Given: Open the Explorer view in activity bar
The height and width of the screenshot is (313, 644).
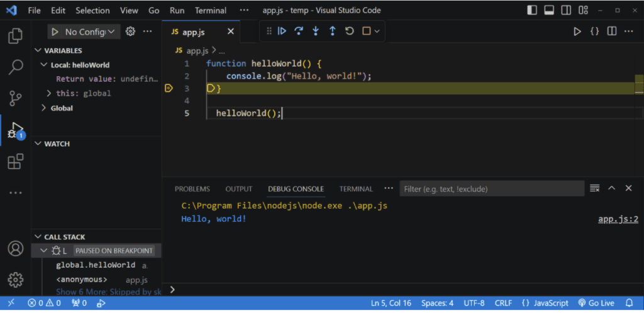Looking at the screenshot, I should [15, 36].
